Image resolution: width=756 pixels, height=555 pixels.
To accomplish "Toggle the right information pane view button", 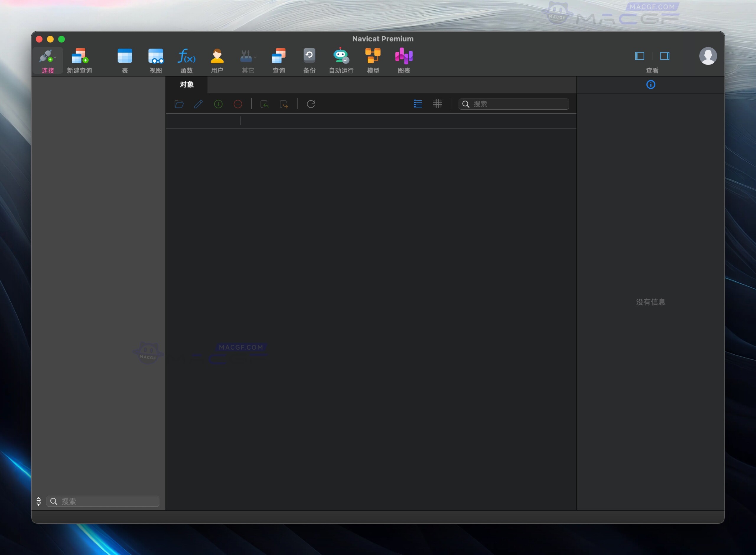I will tap(665, 56).
